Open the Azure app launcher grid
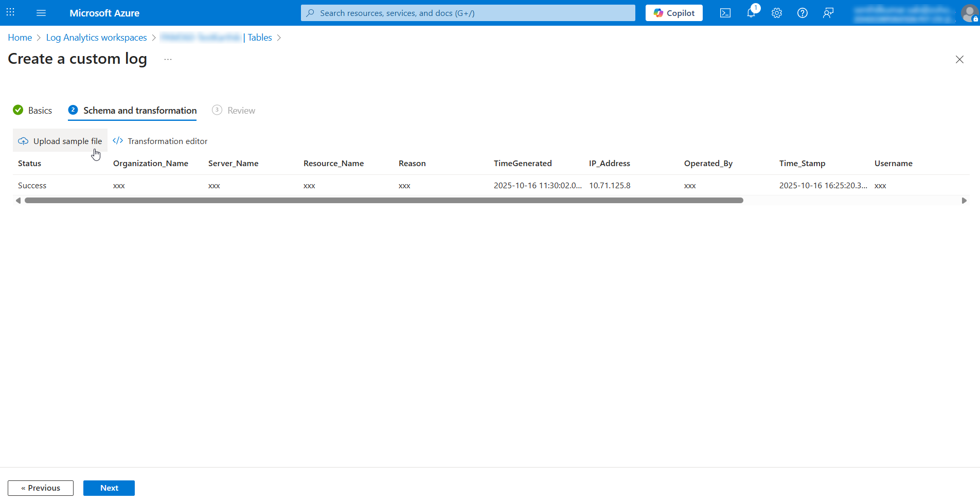Screen dimensions: 980x502 (10, 13)
